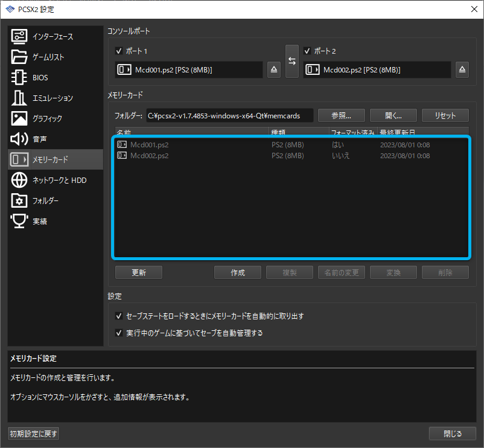484x448 pixels.
Task: Click the swap memory cards arrow button
Action: point(292,61)
